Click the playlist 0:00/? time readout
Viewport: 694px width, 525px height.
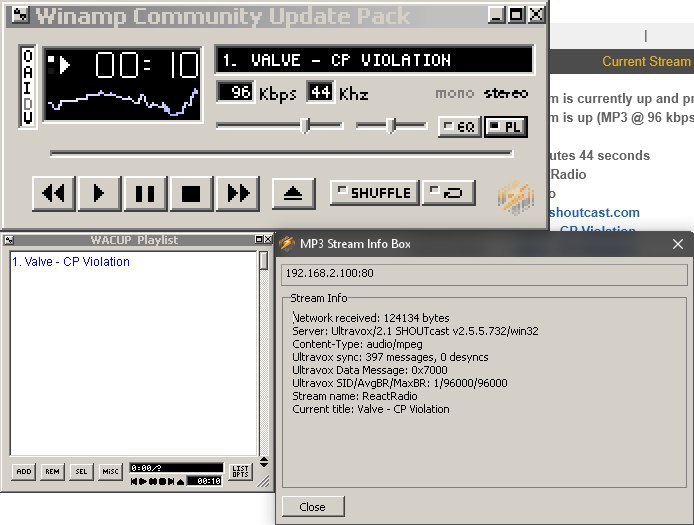point(177,468)
